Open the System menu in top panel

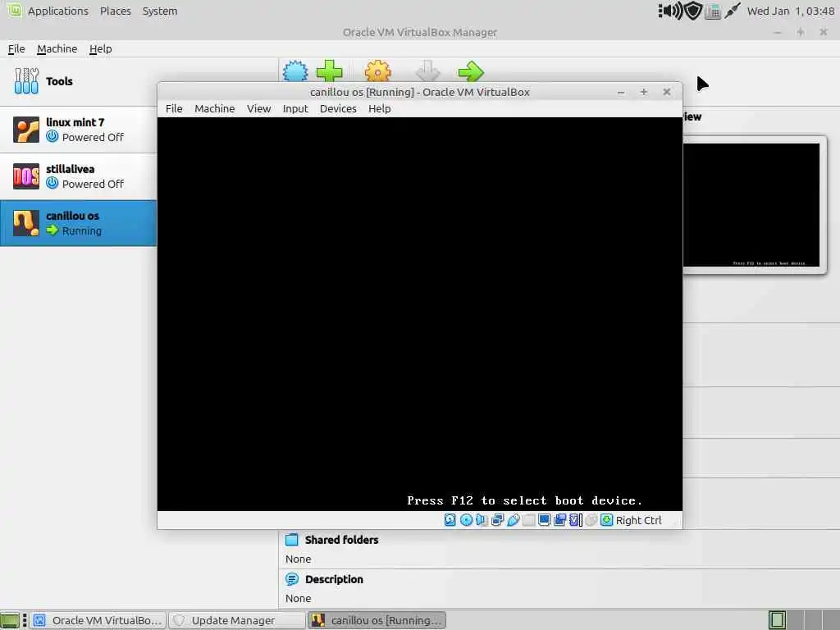[x=160, y=11]
